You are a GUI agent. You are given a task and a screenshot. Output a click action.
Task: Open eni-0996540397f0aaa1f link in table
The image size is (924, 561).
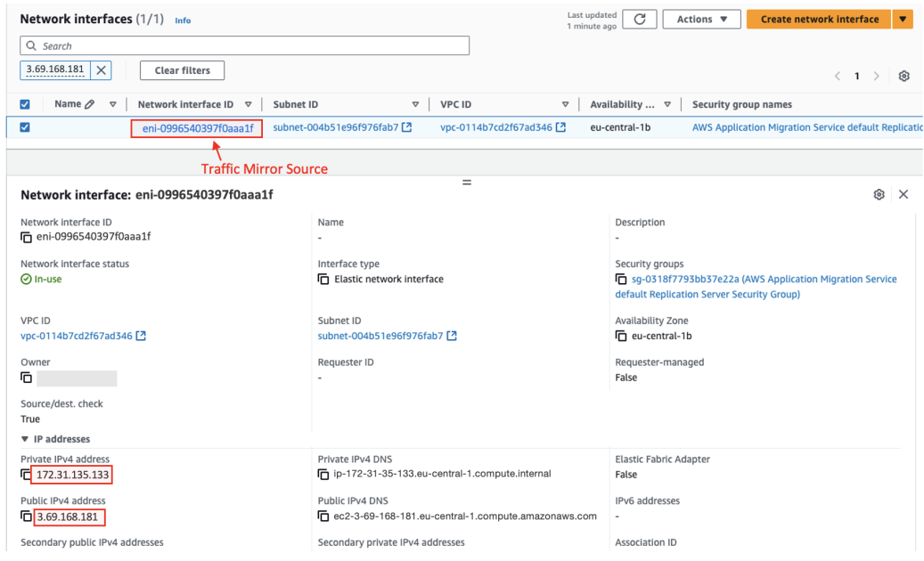tap(198, 127)
